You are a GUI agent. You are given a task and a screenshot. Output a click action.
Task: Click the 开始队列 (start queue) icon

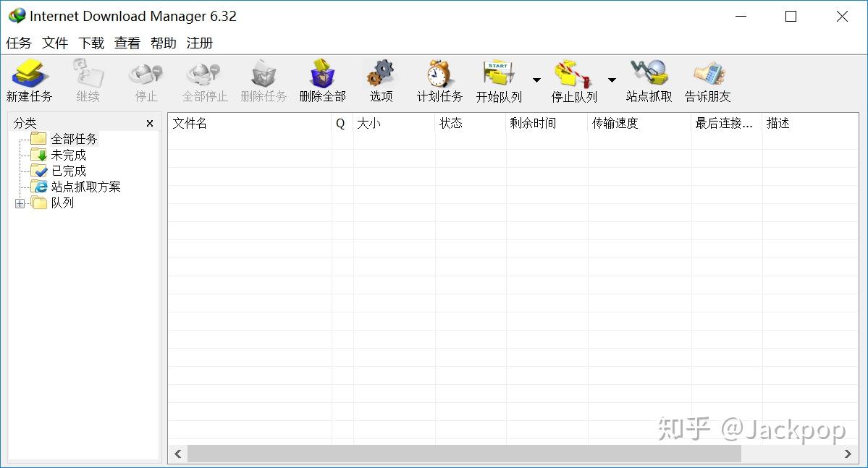tap(499, 74)
